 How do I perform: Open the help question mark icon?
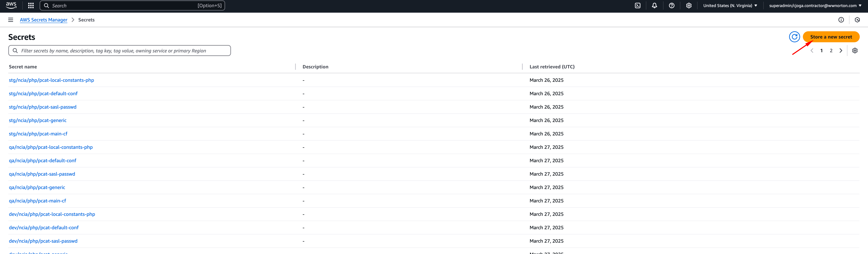coord(672,5)
